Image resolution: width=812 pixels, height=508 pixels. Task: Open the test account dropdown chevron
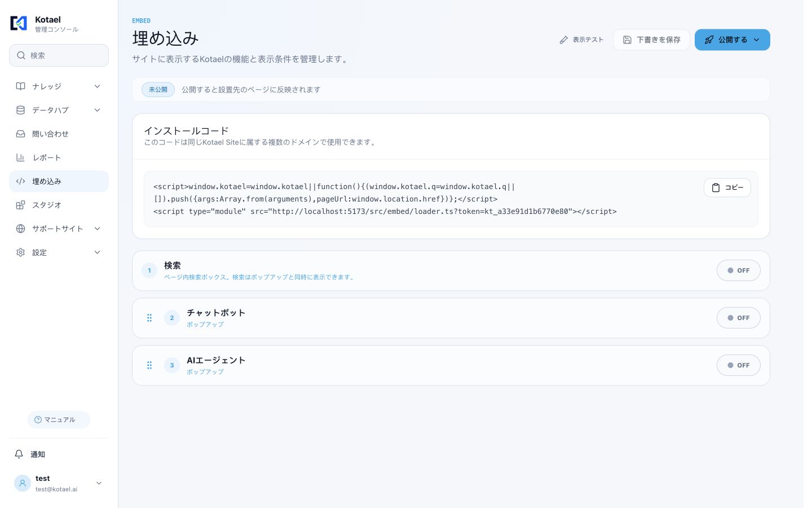tap(99, 483)
